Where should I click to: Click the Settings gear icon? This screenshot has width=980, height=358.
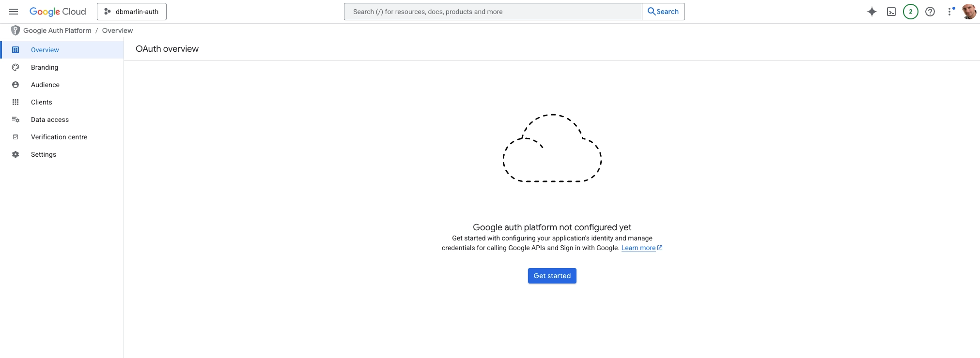click(16, 154)
